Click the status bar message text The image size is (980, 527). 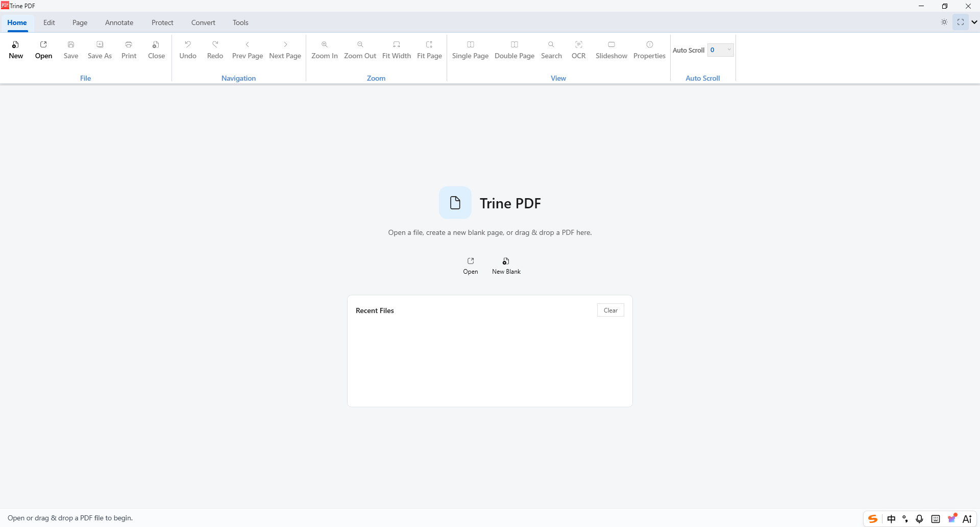click(x=70, y=518)
